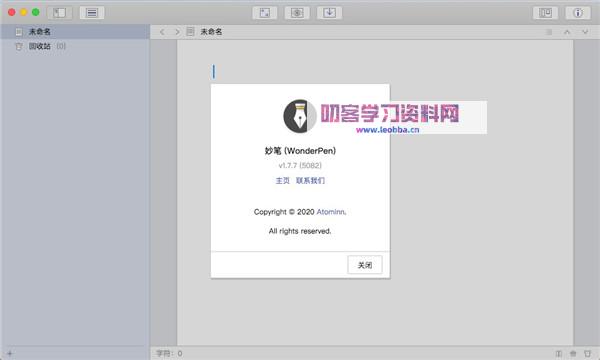Image resolution: width=600 pixels, height=360 pixels.
Task: Click document icon beside the 未命名 header title
Action: tap(190, 32)
